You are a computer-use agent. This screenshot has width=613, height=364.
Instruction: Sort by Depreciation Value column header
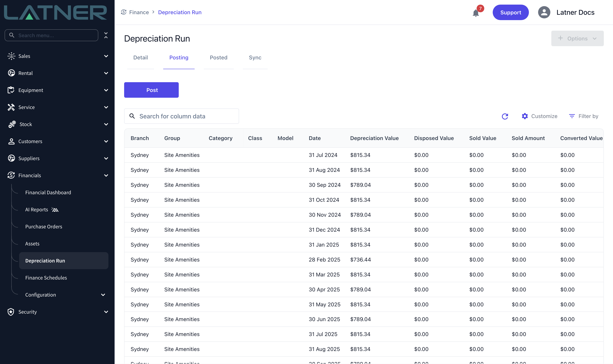pyautogui.click(x=374, y=138)
